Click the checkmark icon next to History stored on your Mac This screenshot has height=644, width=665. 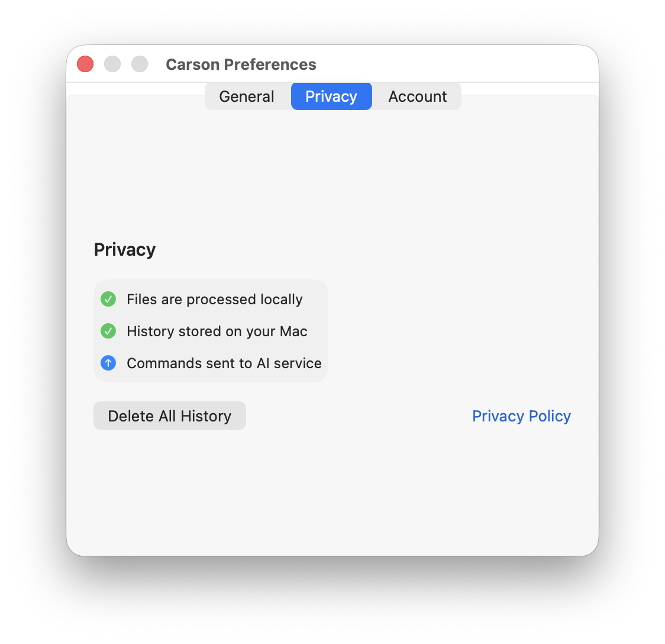108,331
